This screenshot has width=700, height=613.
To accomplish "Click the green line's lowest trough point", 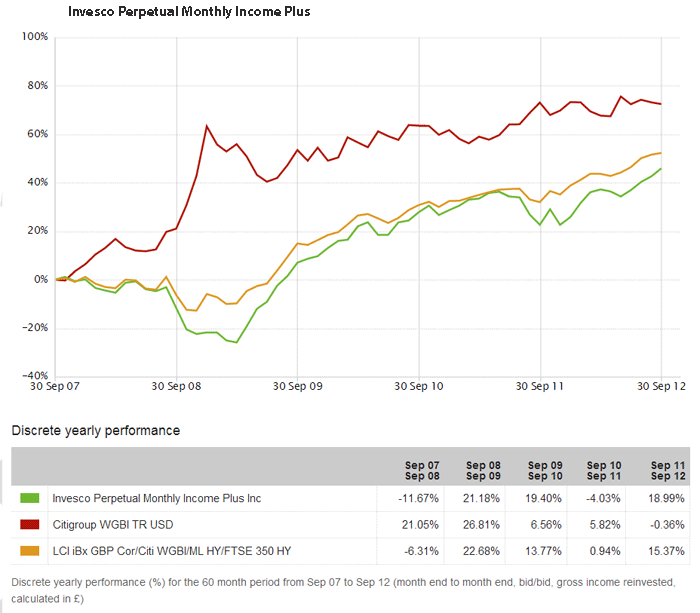I will click(236, 342).
